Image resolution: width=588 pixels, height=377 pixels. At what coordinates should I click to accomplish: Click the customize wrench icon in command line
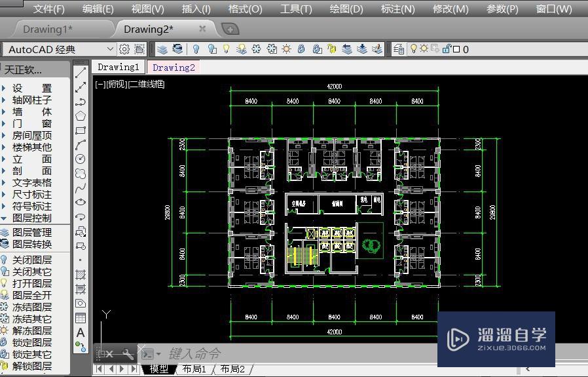(128, 353)
